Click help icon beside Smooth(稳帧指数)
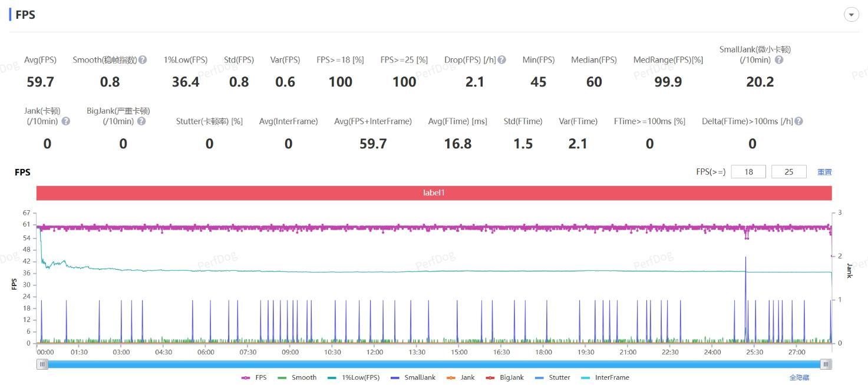The height and width of the screenshot is (385, 868). click(x=143, y=60)
